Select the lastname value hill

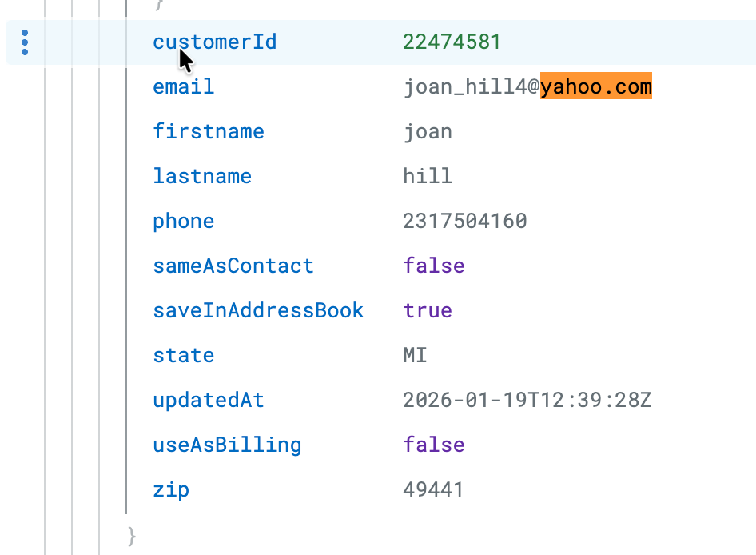pos(428,176)
